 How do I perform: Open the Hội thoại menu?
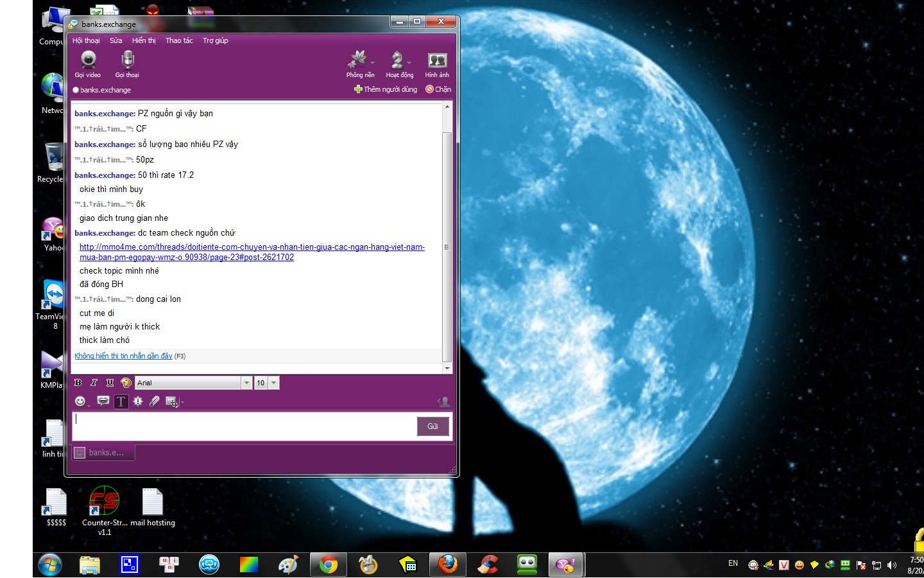click(x=86, y=40)
